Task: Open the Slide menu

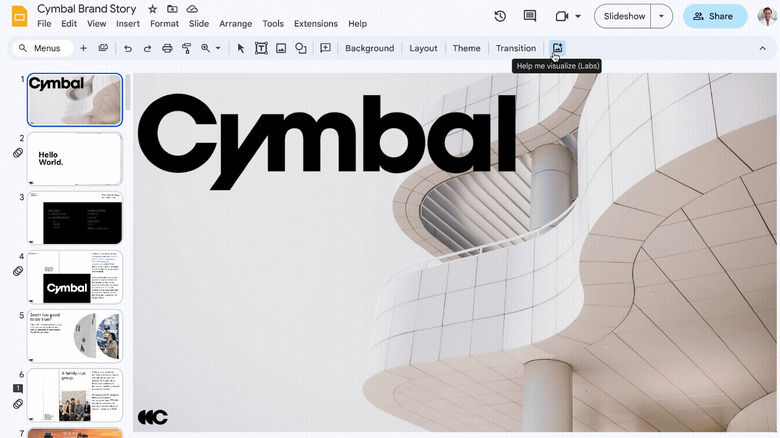Action: 199,24
